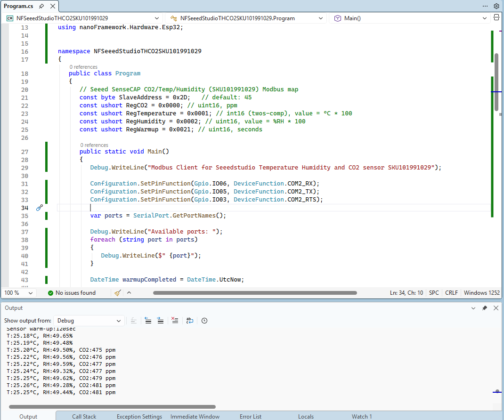The width and height of the screenshot is (504, 420).
Task: Click the quick actions screwdriver on line 34
Action: pyautogui.click(x=40, y=208)
